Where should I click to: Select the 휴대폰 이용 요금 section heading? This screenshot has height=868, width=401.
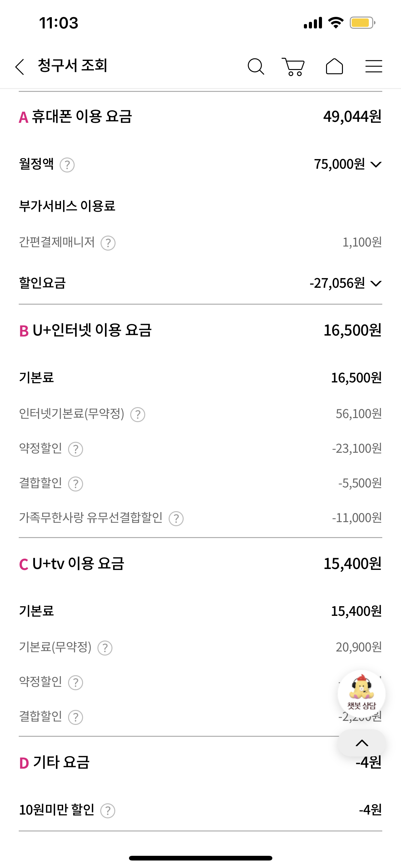click(82, 117)
